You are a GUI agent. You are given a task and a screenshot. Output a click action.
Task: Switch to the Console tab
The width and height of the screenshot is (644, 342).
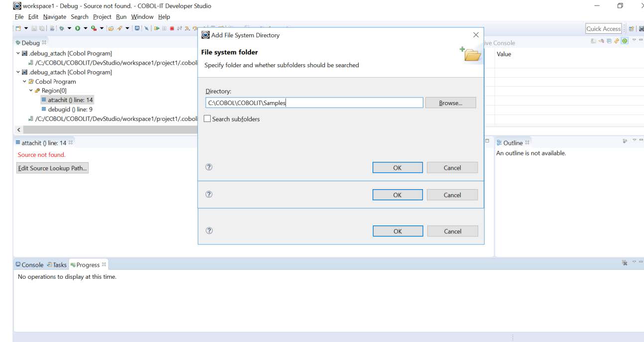[x=29, y=265]
